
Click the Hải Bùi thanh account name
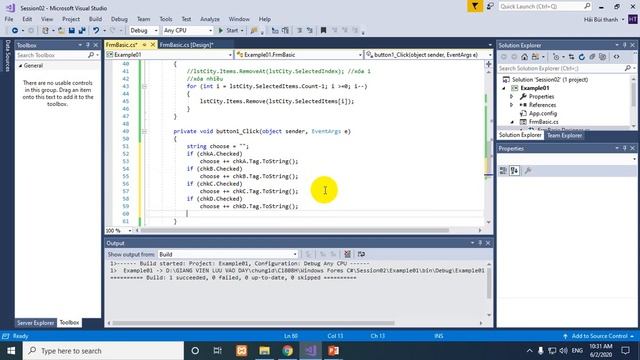click(x=601, y=20)
